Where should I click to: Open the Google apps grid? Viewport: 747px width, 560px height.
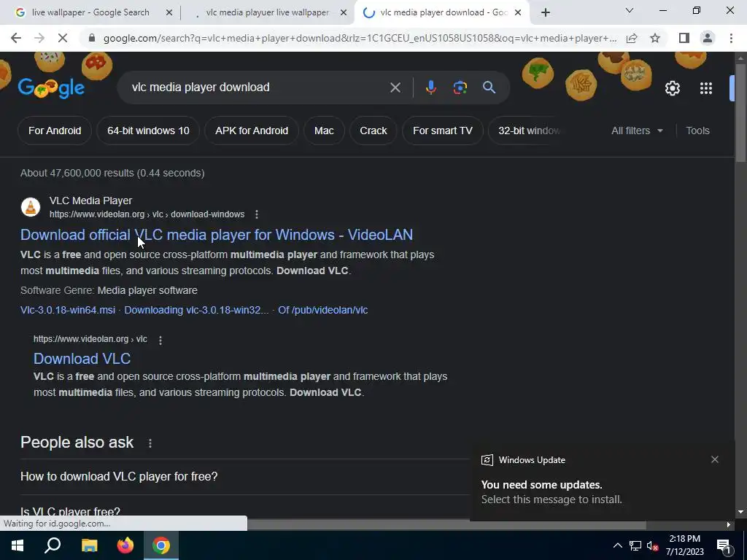[706, 88]
